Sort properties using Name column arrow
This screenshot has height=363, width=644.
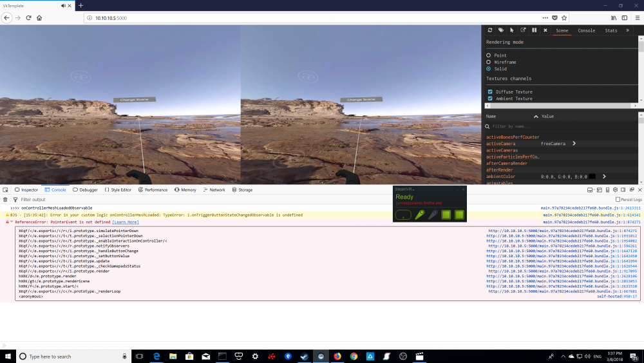(536, 116)
